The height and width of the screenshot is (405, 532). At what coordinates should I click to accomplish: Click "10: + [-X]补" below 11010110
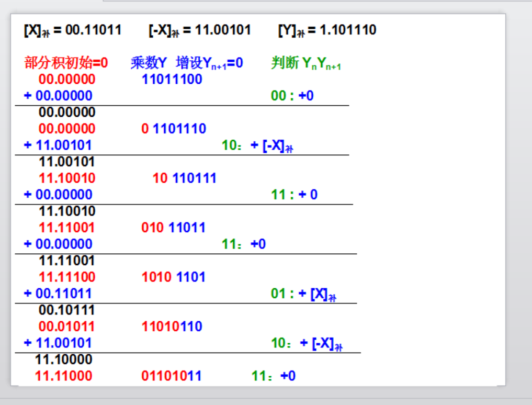tap(307, 344)
